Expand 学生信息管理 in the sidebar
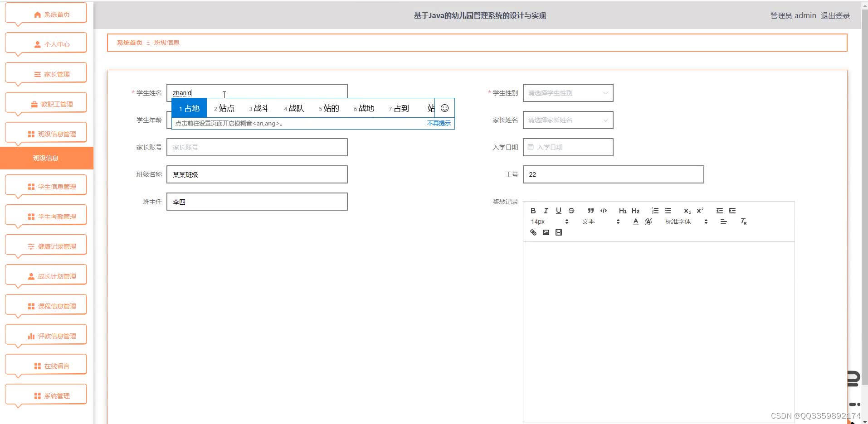The height and width of the screenshot is (424, 868). [x=46, y=186]
